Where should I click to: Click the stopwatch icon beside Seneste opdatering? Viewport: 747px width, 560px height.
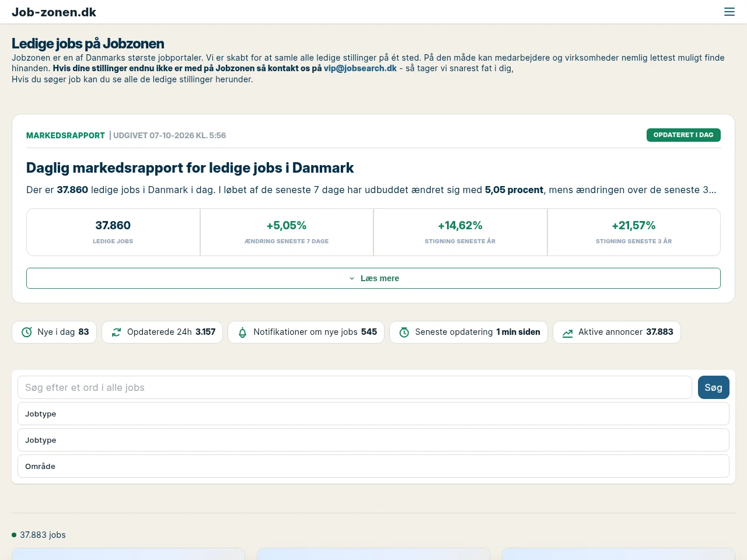[x=404, y=332]
